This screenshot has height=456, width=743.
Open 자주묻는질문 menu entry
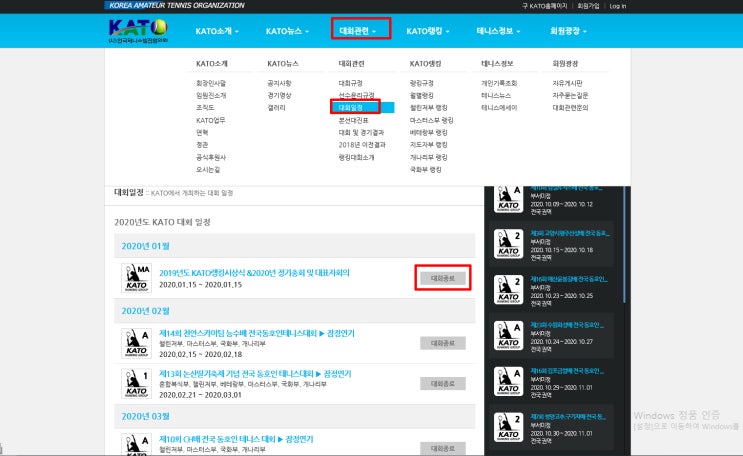tap(570, 95)
